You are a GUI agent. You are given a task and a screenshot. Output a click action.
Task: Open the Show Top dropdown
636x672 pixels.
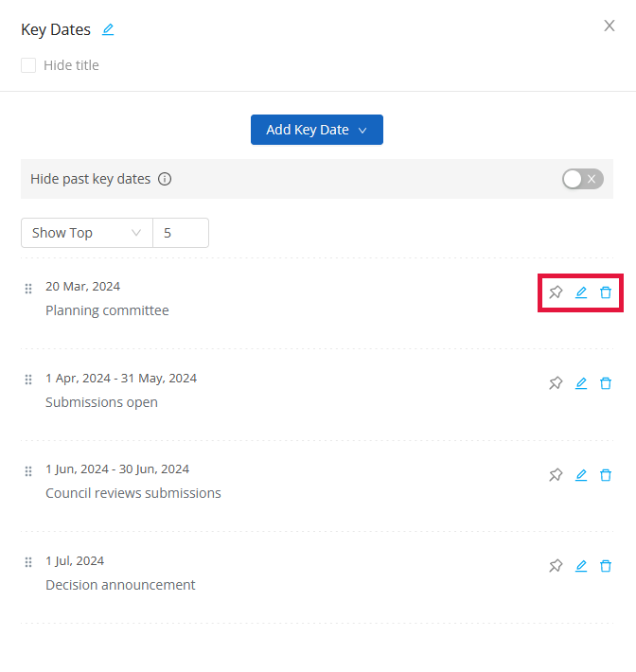[x=87, y=233]
